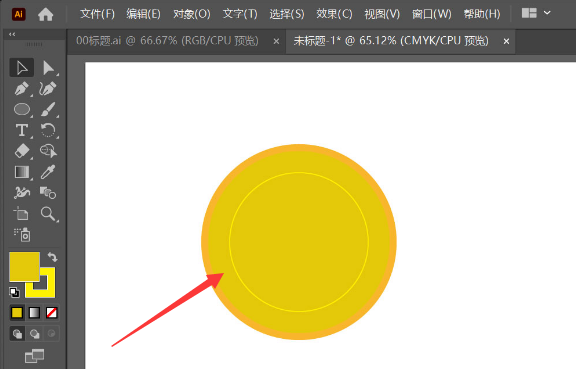
Task: Select the Artboard tool
Action: pyautogui.click(x=22, y=214)
